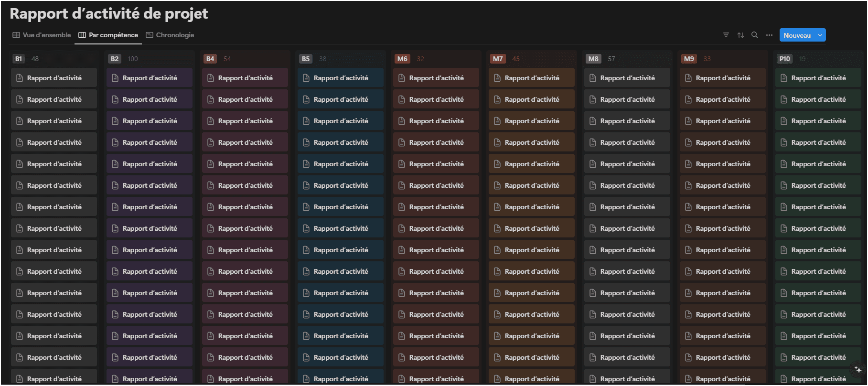Click the Nouveau button
The height and width of the screenshot is (386, 868).
click(x=797, y=35)
